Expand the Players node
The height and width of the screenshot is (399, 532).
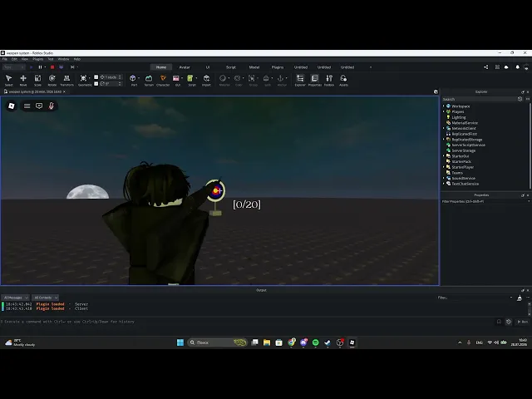pyautogui.click(x=443, y=111)
